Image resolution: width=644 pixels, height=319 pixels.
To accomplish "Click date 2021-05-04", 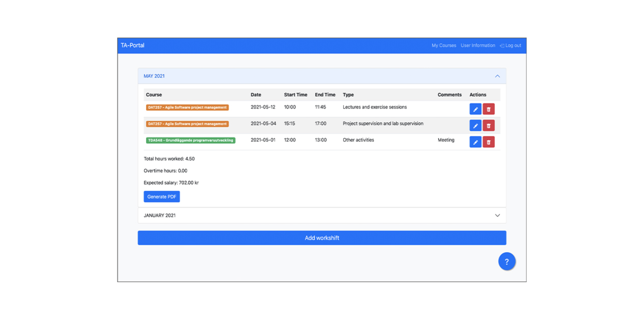I will 263,123.
